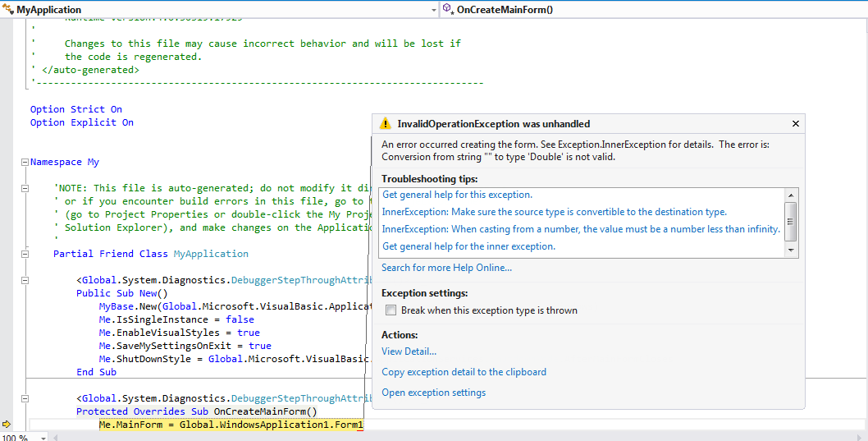The image size is (868, 441).
Task: Click the MyApplication class icon in the navigation bar
Action: [x=9, y=9]
